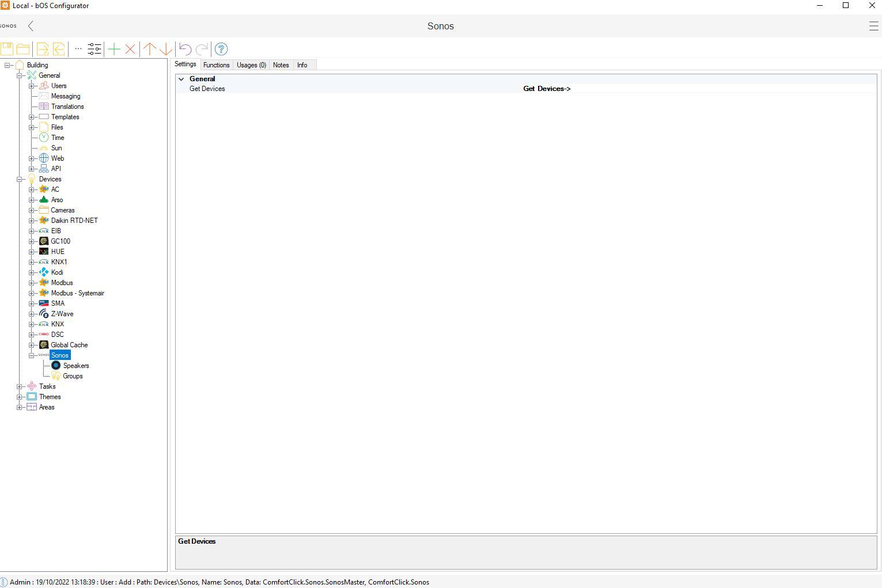
Task: Move node up with arrow icon
Action: point(149,49)
